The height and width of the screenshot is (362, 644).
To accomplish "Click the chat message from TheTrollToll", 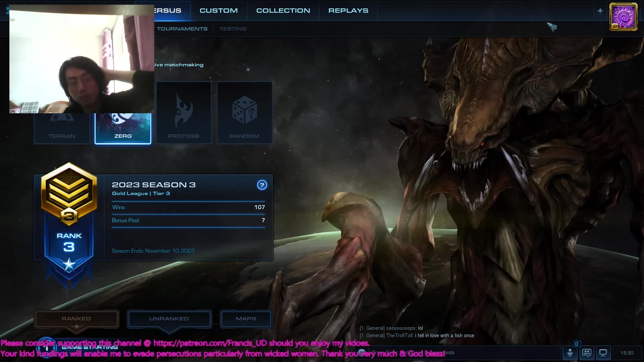I will 417,336.
